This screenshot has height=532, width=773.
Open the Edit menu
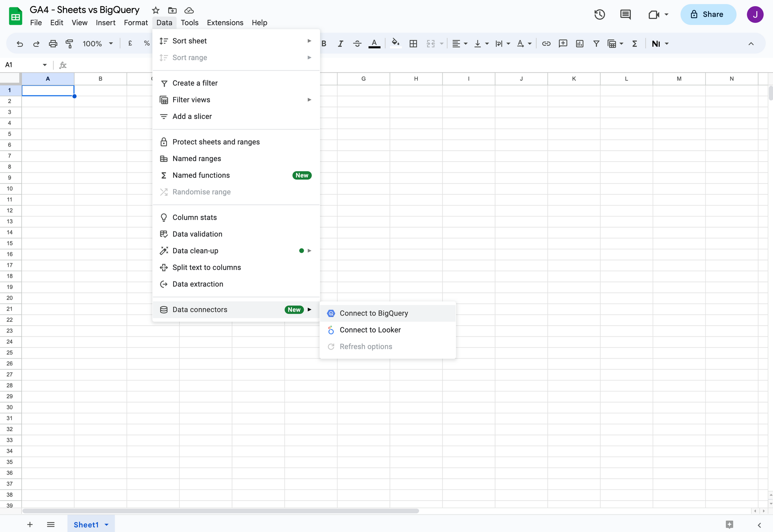coord(56,23)
